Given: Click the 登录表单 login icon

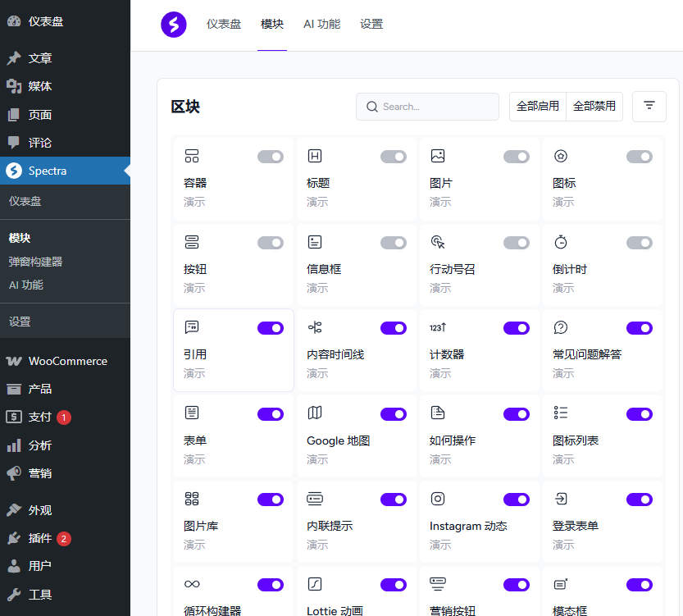Looking at the screenshot, I should coord(561,499).
